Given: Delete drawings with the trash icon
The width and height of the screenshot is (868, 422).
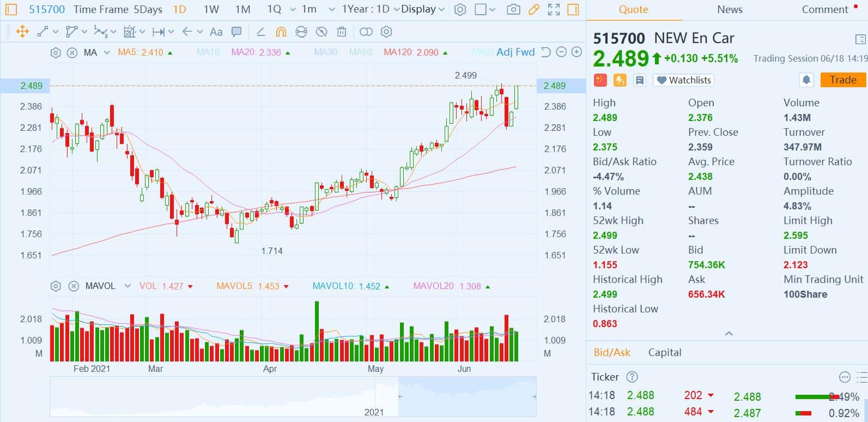Looking at the screenshot, I should point(342,32).
